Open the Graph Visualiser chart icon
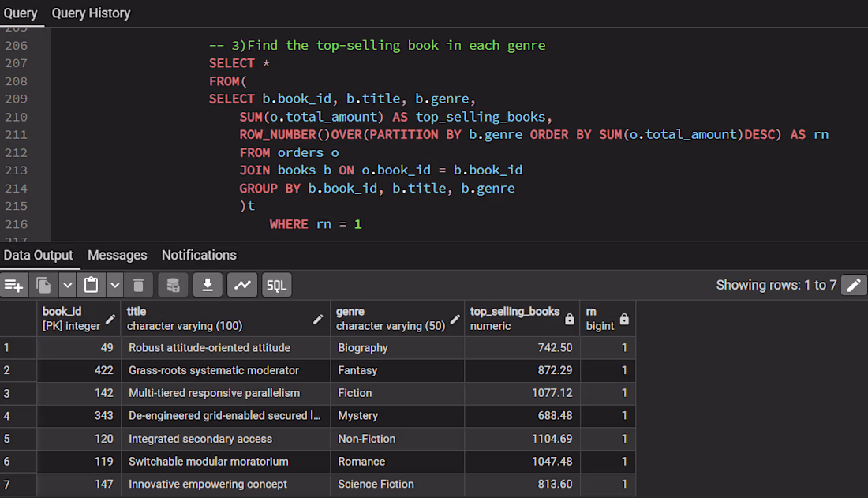 pos(242,285)
